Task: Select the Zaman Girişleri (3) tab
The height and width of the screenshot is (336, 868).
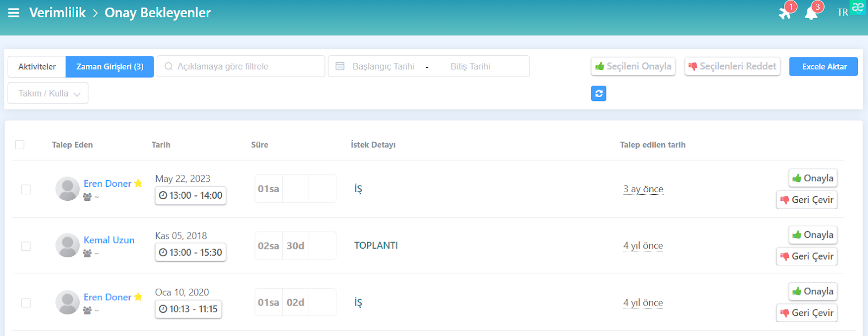Action: (110, 67)
